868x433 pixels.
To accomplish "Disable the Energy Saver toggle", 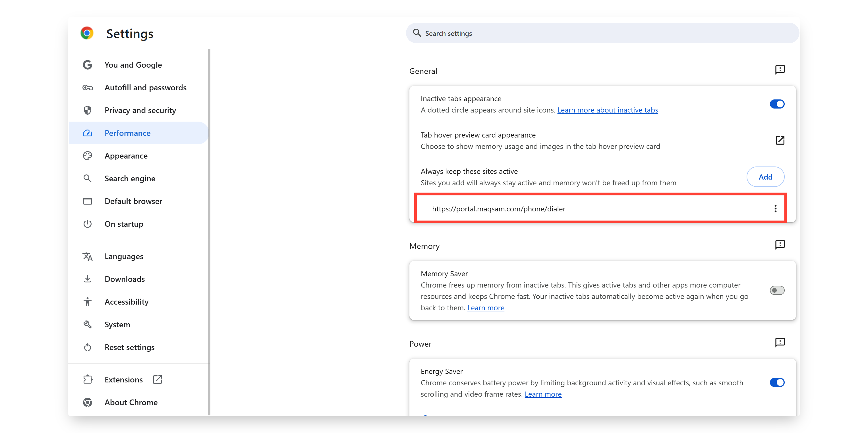I will pos(777,382).
